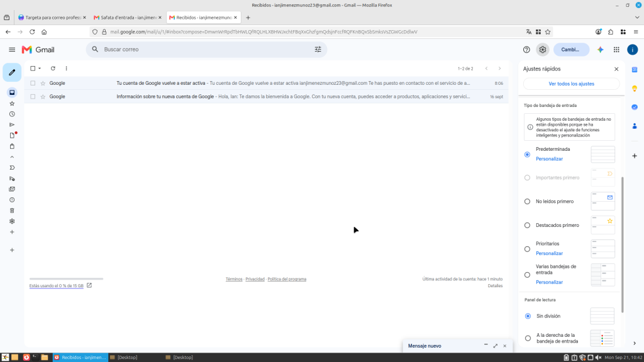Expand the Mensaje nuevo compose window
Viewport: 644px width, 362px height.
[x=496, y=346]
